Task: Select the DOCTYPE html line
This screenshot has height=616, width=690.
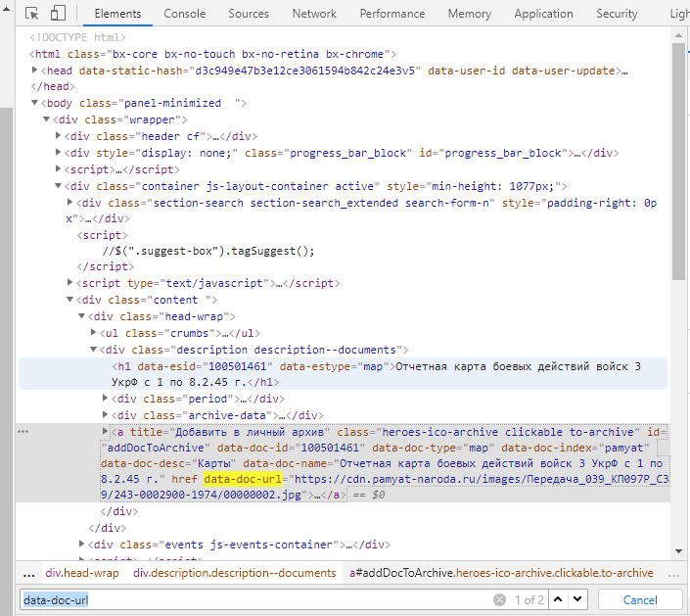Action: point(78,37)
